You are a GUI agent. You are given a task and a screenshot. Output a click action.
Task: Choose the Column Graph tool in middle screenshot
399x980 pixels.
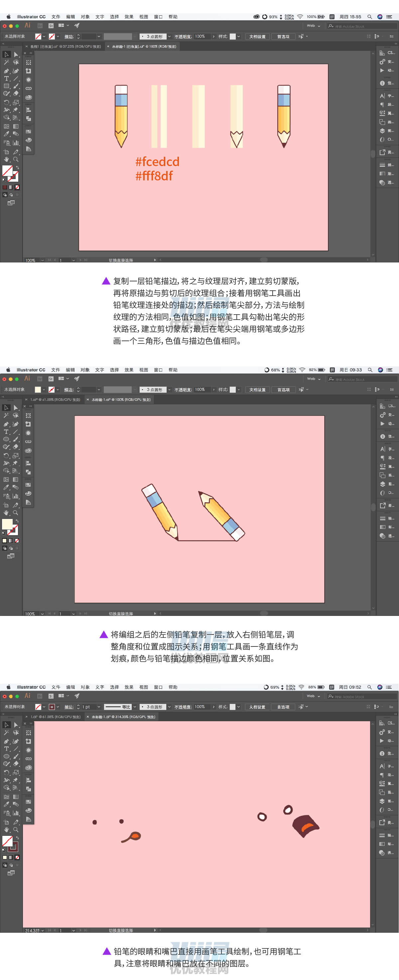tap(16, 496)
